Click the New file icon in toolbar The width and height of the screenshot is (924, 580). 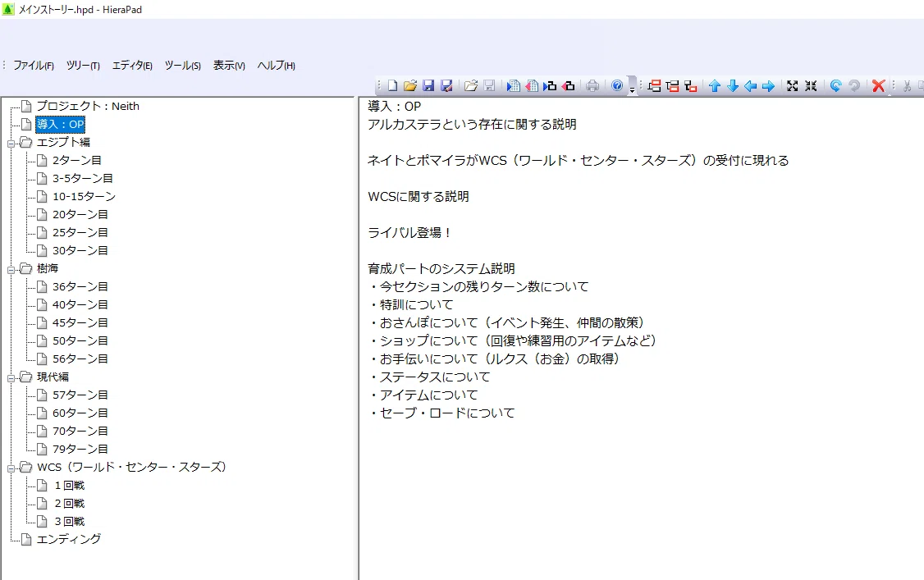coord(392,86)
